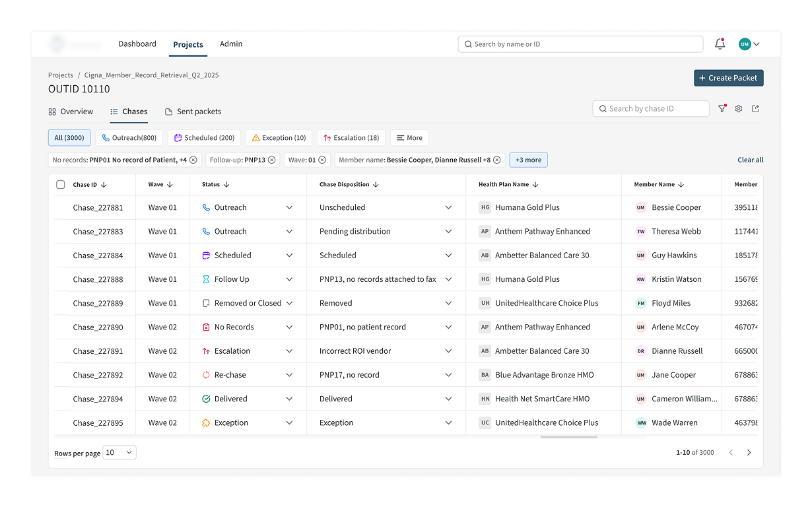Click the Clear all link
The height and width of the screenshot is (507, 812).
(x=750, y=160)
